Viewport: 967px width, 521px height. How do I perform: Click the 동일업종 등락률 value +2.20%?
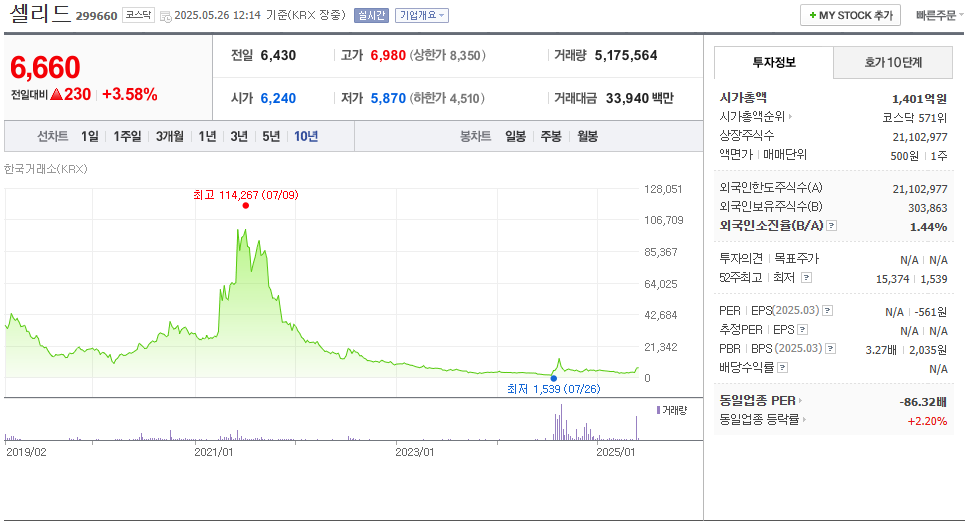coord(928,421)
